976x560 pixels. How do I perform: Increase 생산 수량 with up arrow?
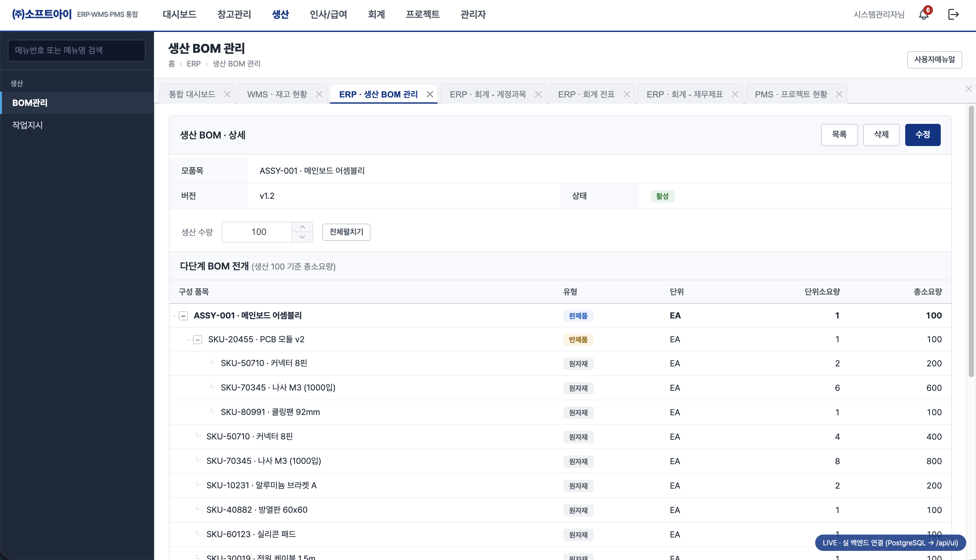pyautogui.click(x=302, y=227)
